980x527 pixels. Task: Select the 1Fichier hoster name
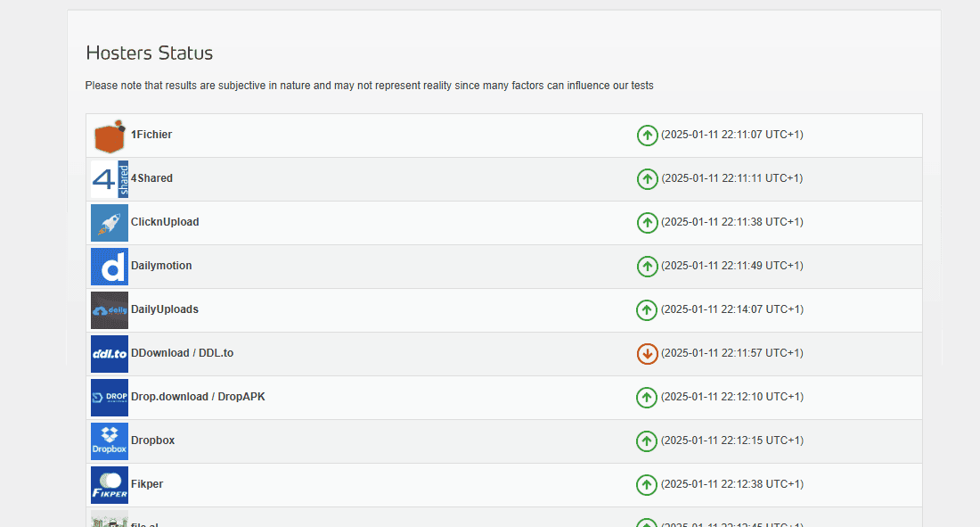[x=151, y=135]
